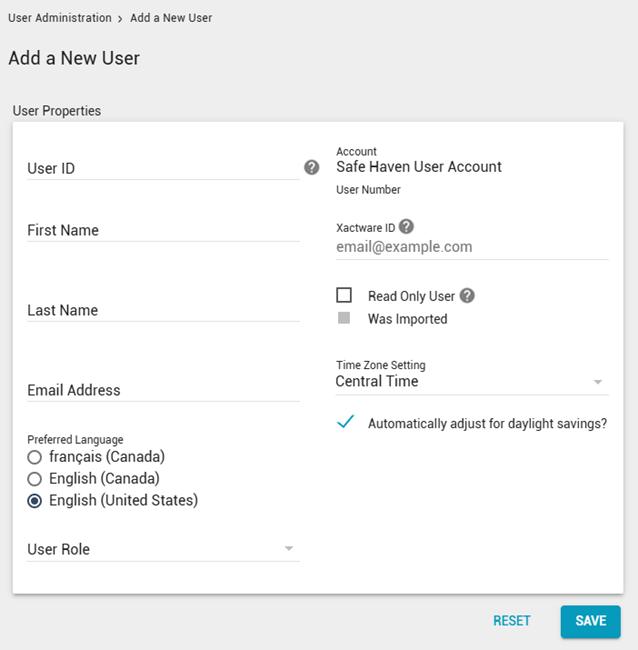
Task: Click the User Role dropdown arrow
Action: coord(289,549)
